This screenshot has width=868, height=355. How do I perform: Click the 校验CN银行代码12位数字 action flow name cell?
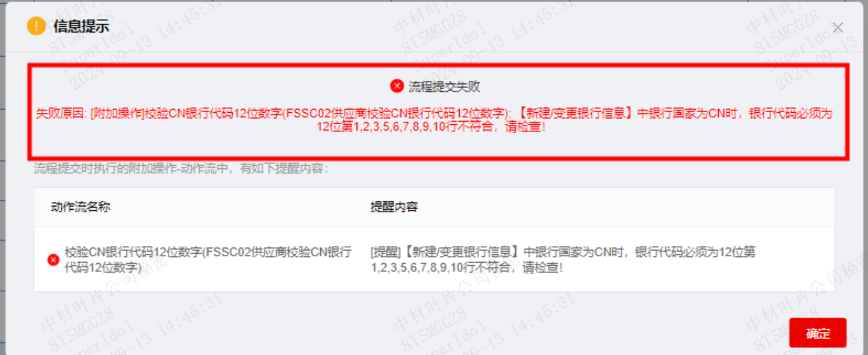coord(208,259)
